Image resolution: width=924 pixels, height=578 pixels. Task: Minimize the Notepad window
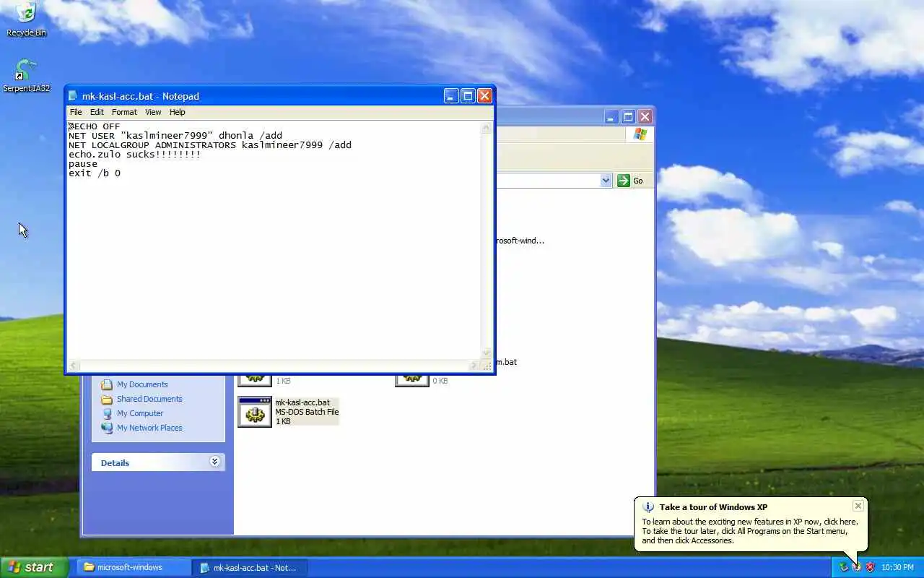451,96
